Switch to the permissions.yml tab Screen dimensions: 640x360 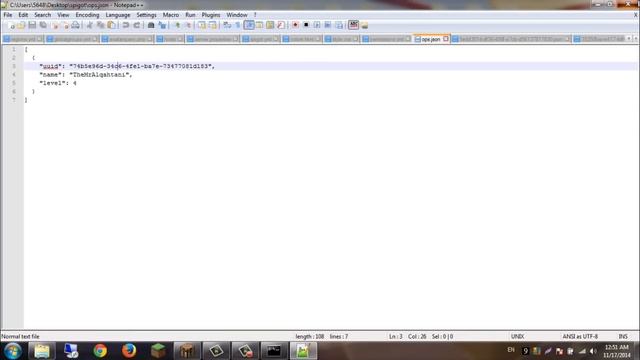pyautogui.click(x=386, y=39)
